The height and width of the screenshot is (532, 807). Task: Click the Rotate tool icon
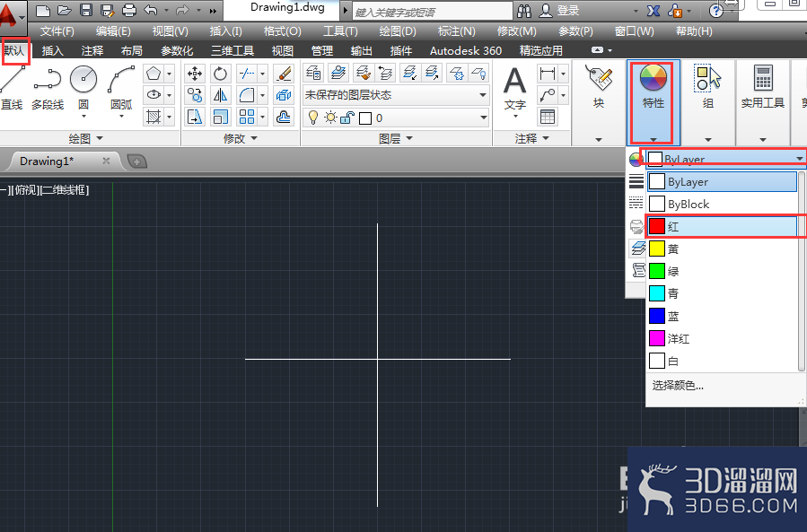220,74
